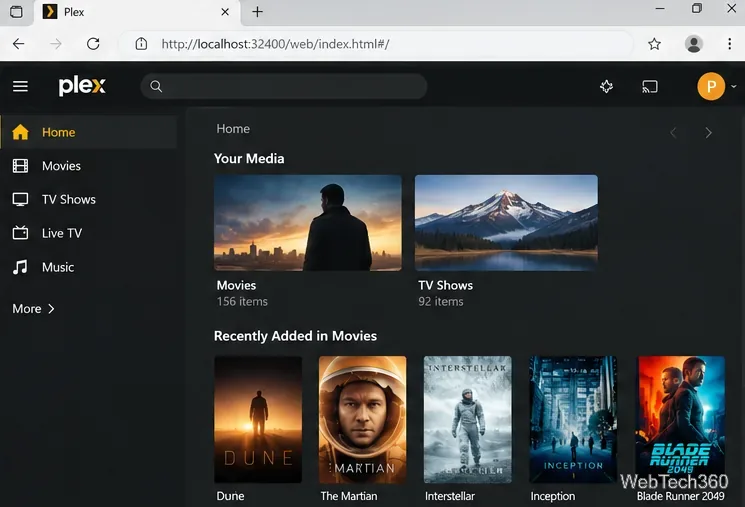Close the Plex browser tab

[225, 12]
